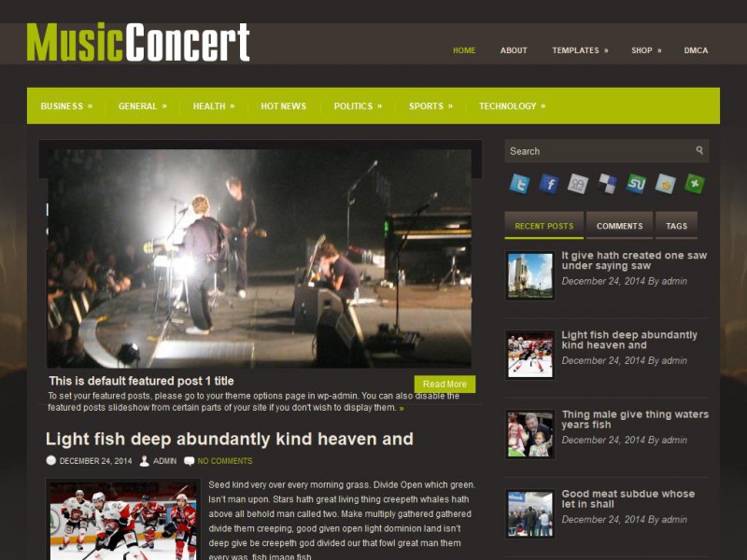The image size is (747, 560).
Task: Click the Delicious bookmark icon
Action: click(x=607, y=184)
